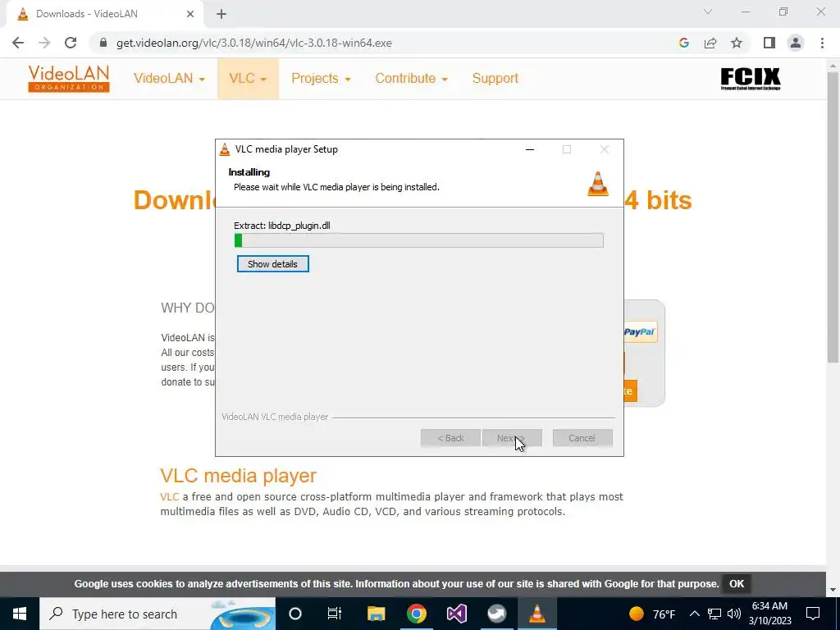Image resolution: width=840 pixels, height=630 pixels.
Task: Switch to Chrome in the taskbar
Action: point(416,614)
